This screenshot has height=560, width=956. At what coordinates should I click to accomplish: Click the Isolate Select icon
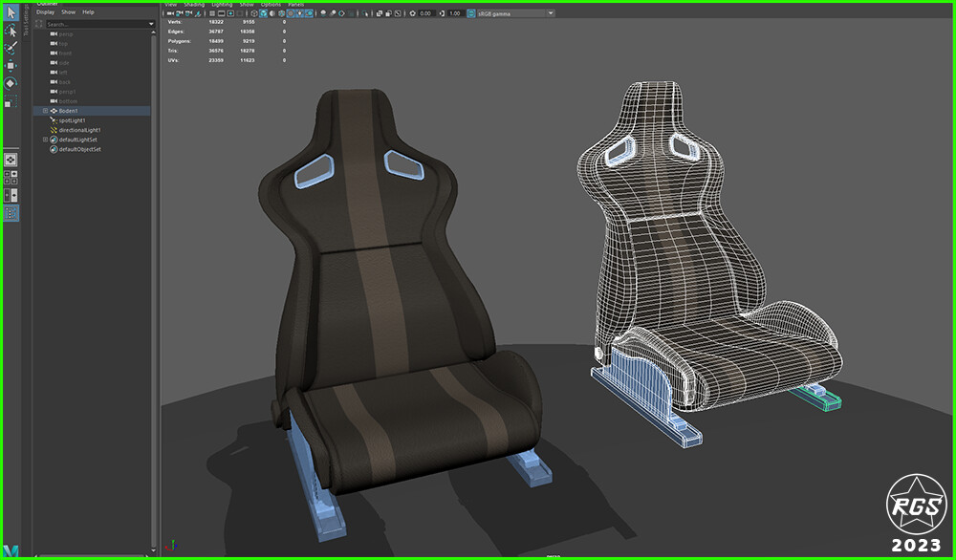coord(364,13)
